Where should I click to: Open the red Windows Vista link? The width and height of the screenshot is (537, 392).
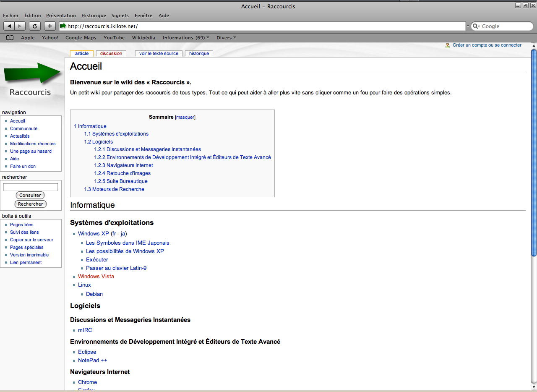coord(96,277)
